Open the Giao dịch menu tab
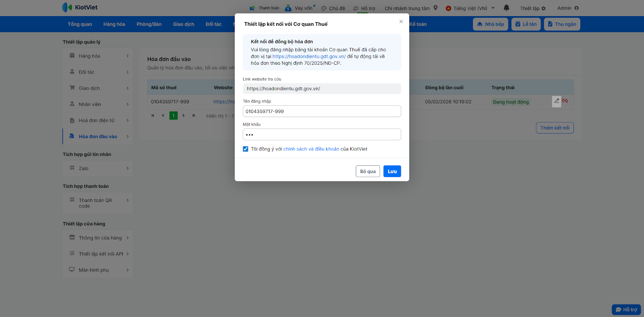This screenshot has height=317, width=644. [x=184, y=24]
